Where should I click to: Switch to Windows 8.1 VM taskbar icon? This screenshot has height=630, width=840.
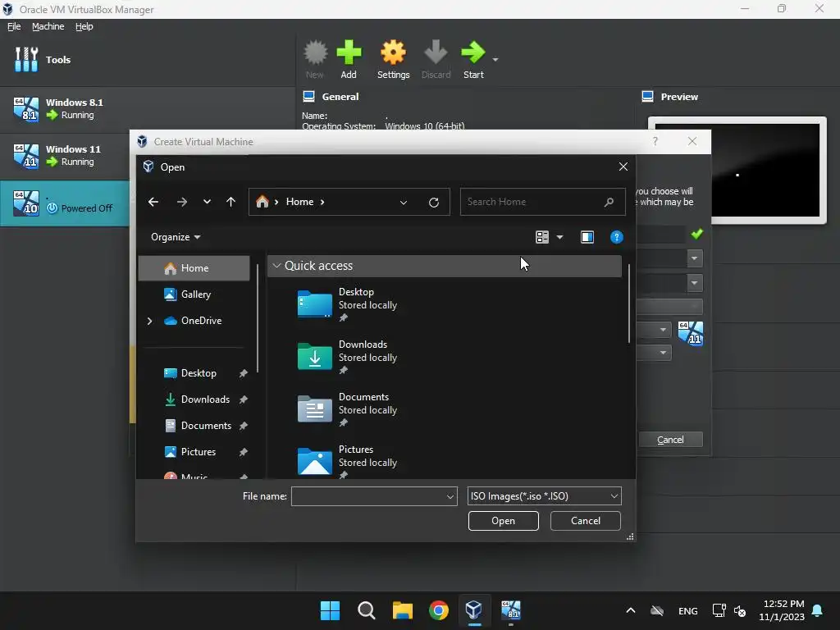510,610
